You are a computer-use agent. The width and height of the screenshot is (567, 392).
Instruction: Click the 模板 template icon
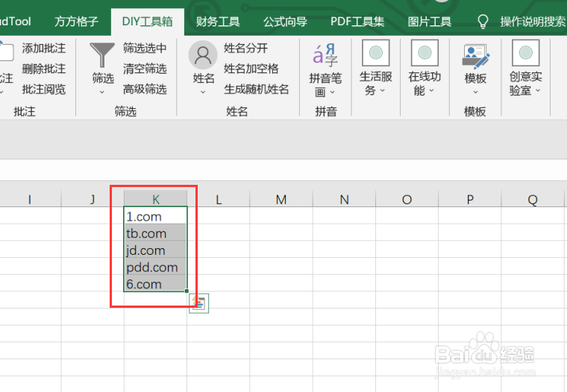(x=475, y=56)
